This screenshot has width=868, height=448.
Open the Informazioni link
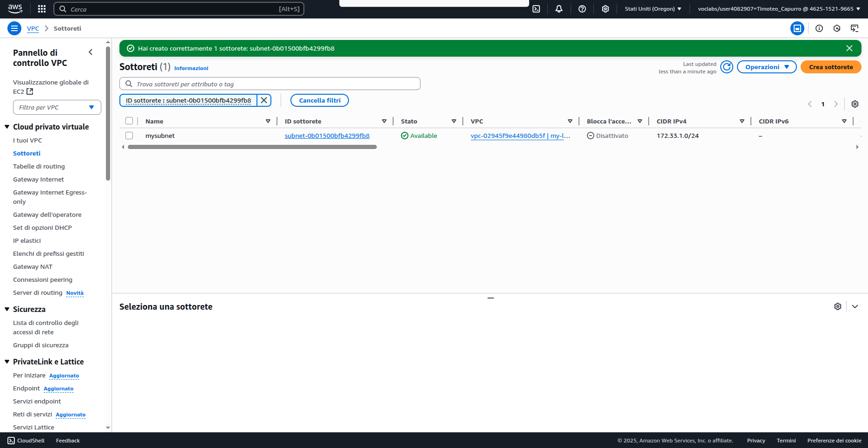[x=191, y=68]
